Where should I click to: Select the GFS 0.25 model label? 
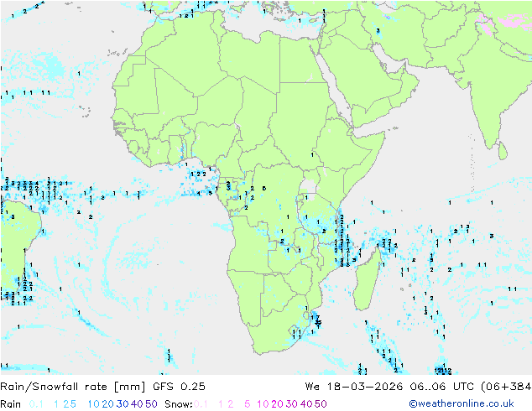coord(179,386)
